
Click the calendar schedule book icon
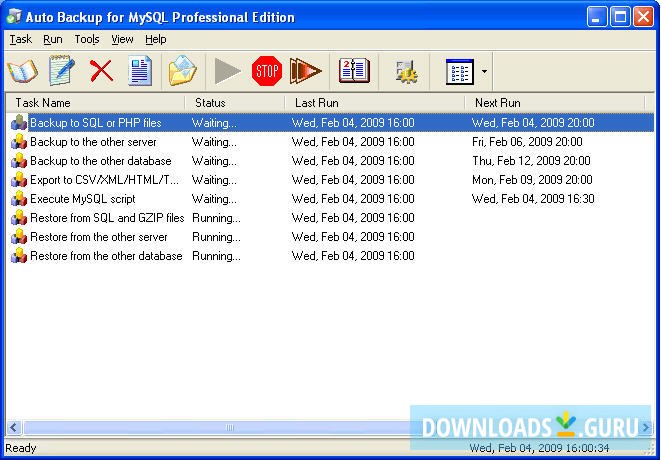click(354, 70)
